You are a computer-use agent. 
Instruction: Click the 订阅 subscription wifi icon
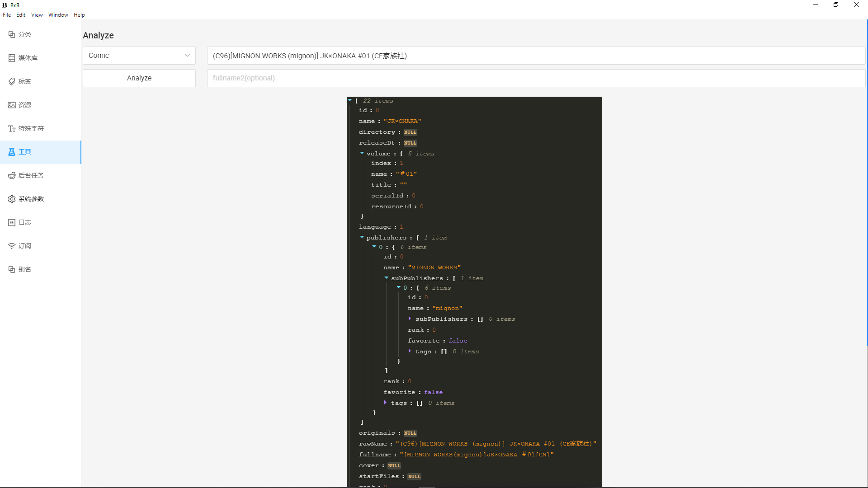point(12,246)
